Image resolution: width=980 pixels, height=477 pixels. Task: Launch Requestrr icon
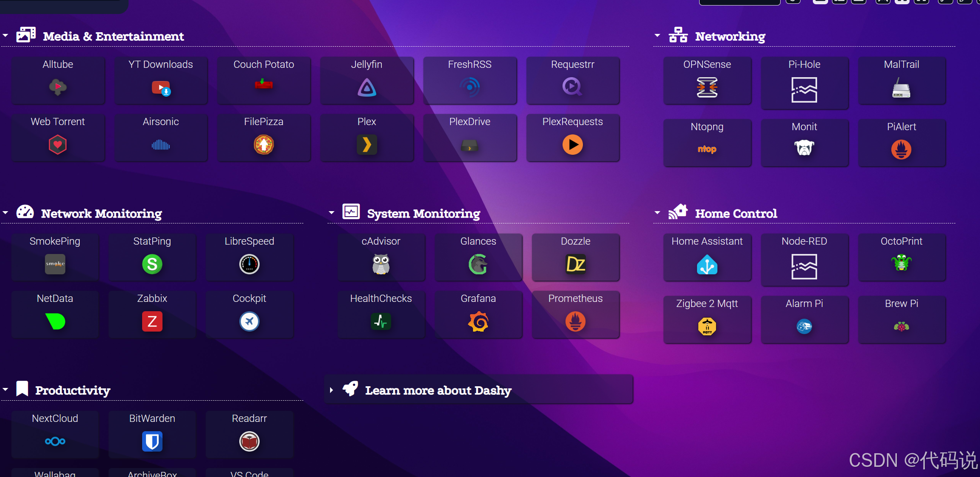[x=572, y=87]
